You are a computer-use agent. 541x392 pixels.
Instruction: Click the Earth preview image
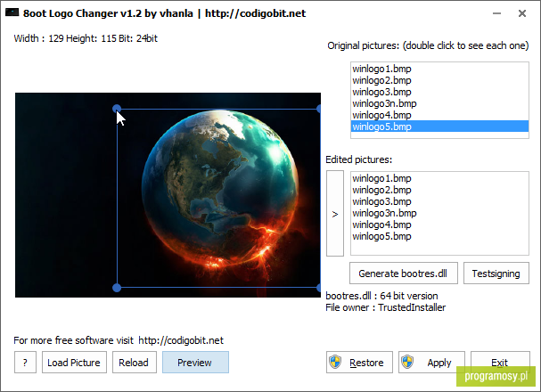point(168,195)
